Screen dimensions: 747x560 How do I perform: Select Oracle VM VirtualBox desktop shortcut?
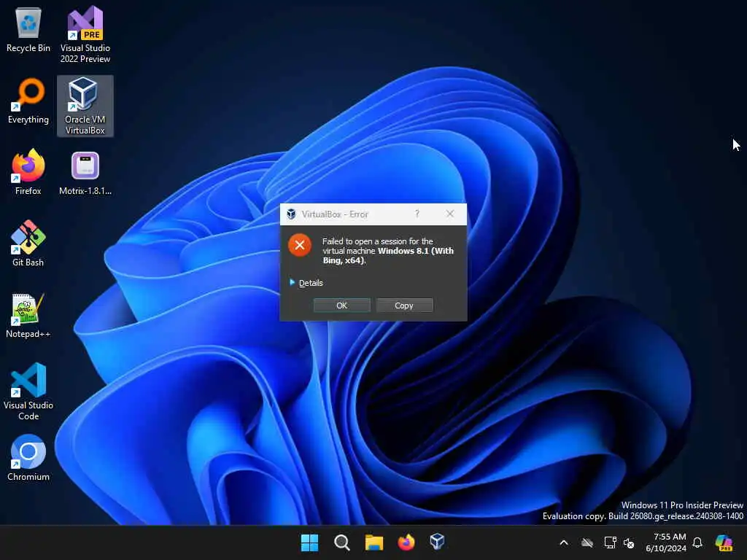point(85,106)
